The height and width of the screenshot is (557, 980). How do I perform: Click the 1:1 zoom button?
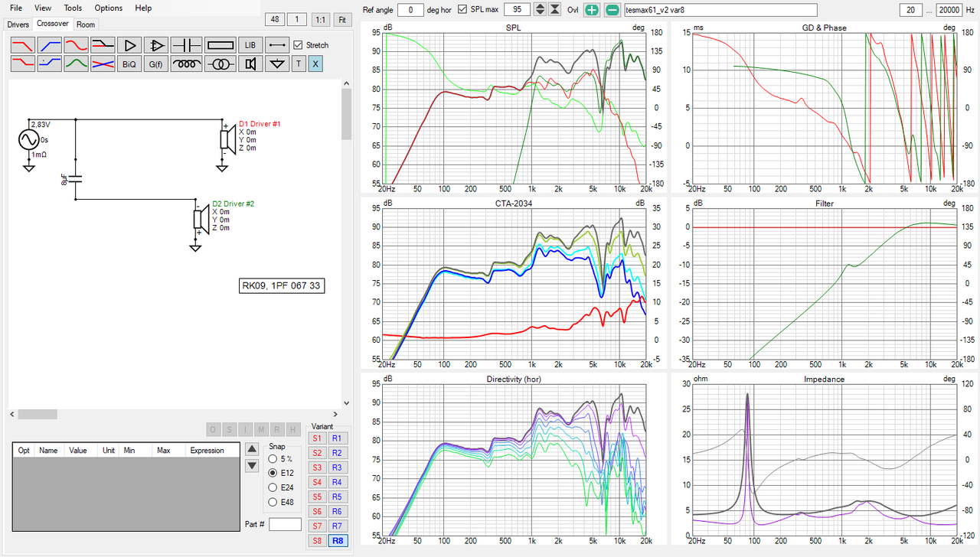click(x=321, y=20)
